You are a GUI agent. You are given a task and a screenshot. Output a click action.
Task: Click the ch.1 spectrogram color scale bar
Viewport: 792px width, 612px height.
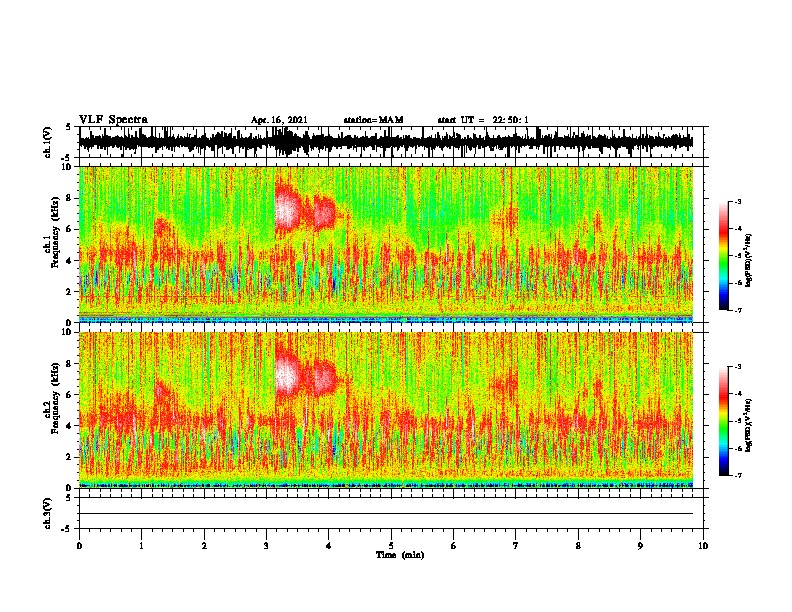tap(723, 256)
